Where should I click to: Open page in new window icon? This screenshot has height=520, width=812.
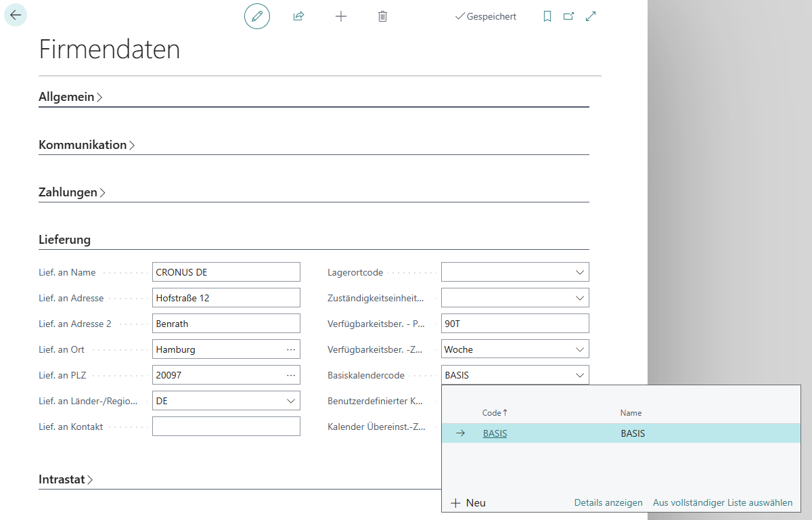[x=568, y=16]
